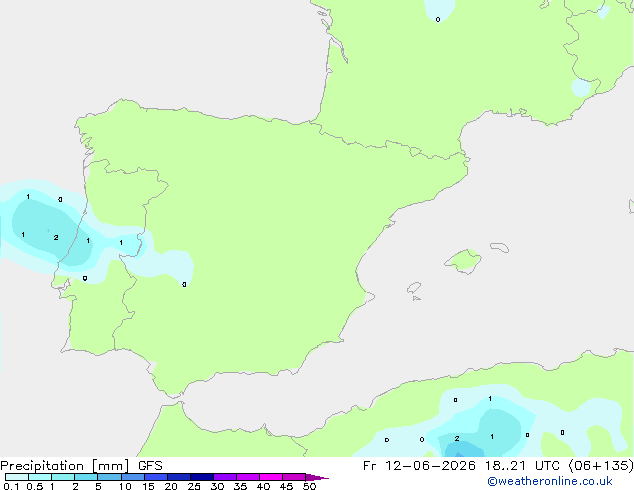Click the 'Precipitation [mm] GFS' title text

(x=81, y=466)
